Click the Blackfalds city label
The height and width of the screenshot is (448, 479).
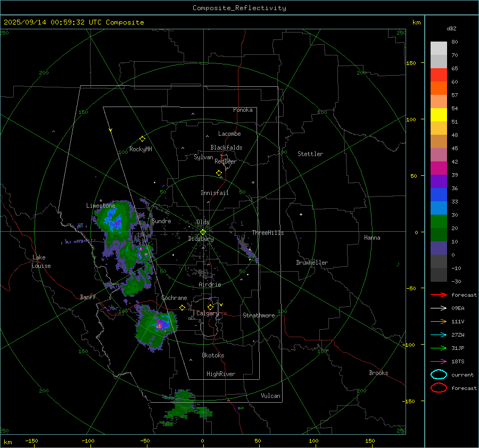point(226,148)
